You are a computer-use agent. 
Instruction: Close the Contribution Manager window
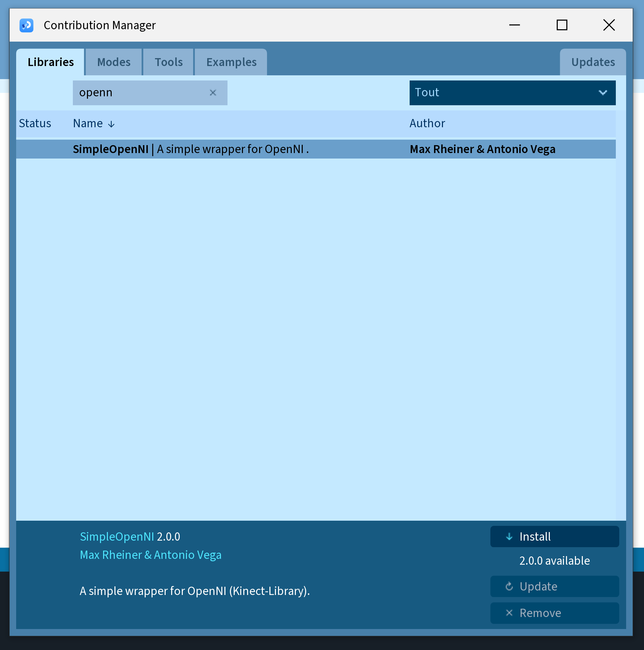[x=609, y=25]
